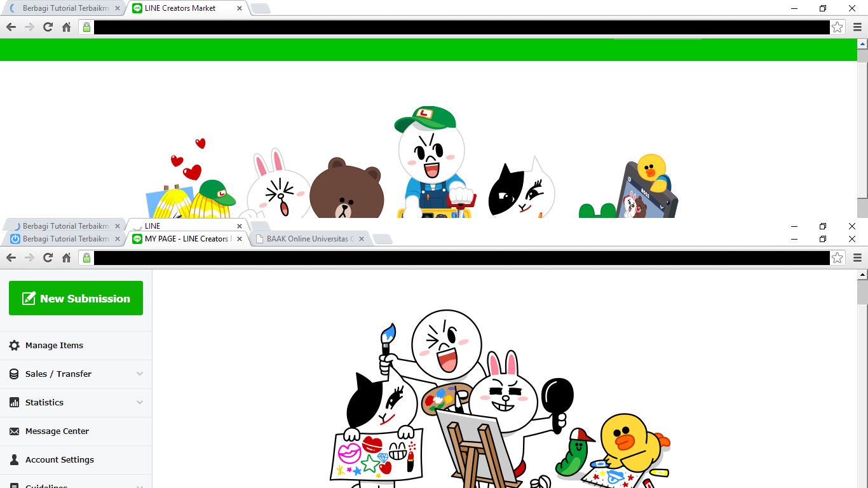The width and height of the screenshot is (868, 488).
Task: Click the green padlock in the MY PAGE window
Action: [86, 257]
